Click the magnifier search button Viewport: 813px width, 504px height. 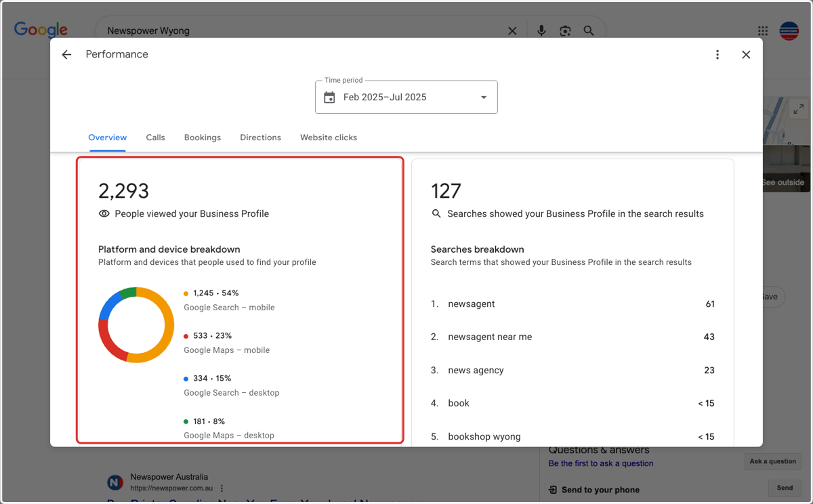(x=589, y=30)
